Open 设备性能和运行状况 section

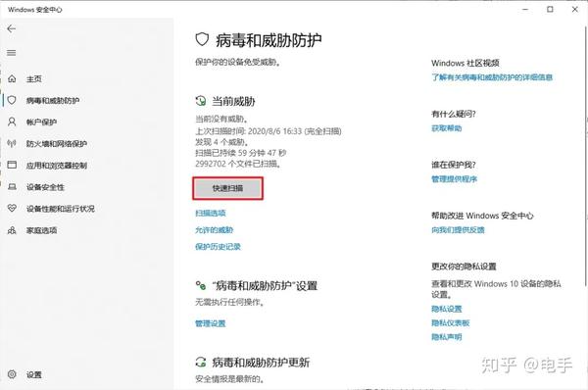point(61,209)
